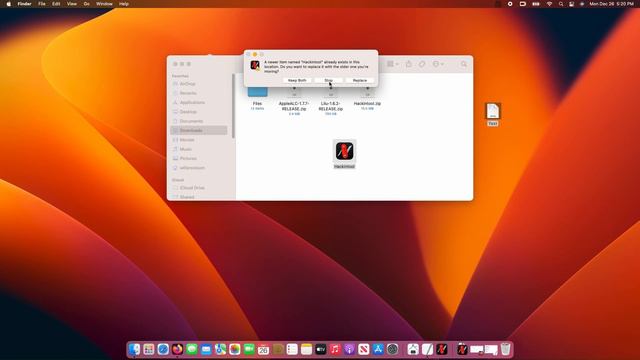Click the date and time in menu bar

coord(611,4)
